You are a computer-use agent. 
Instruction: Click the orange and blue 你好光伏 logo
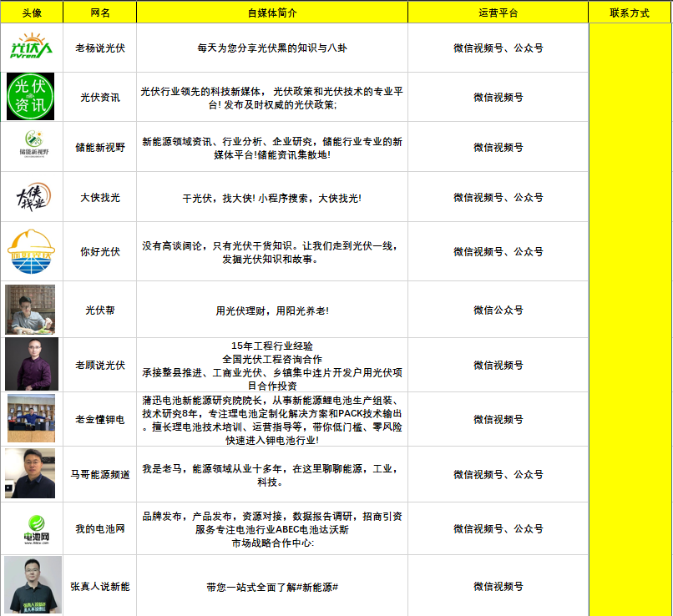pos(31,251)
